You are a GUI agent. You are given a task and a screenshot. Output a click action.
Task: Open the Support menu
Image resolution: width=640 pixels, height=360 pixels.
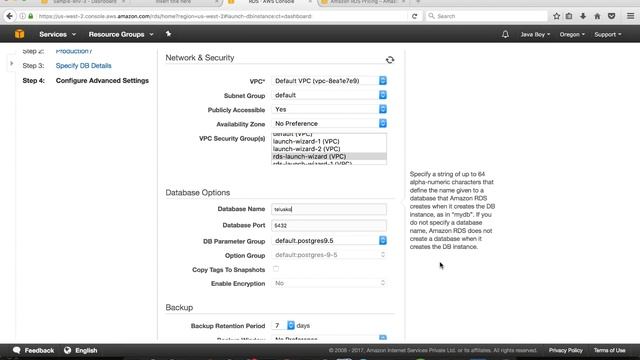pos(608,34)
